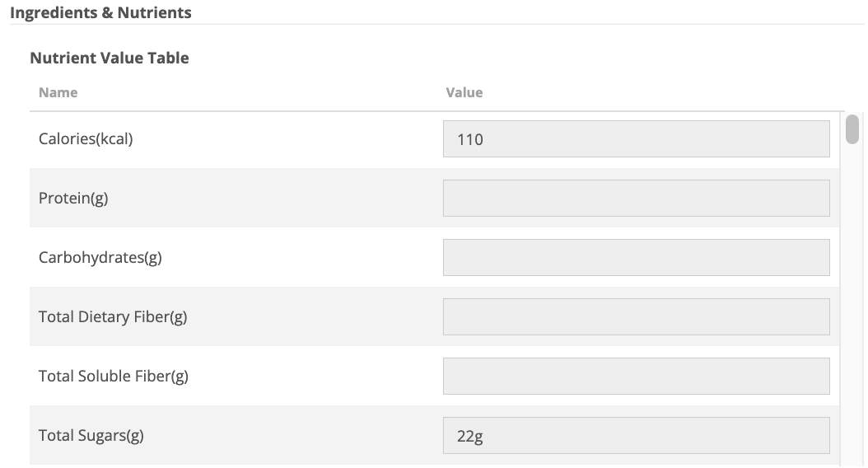Click the Total Dietary Fiber(g) value box
Image resolution: width=868 pixels, height=468 pixels.
point(636,317)
